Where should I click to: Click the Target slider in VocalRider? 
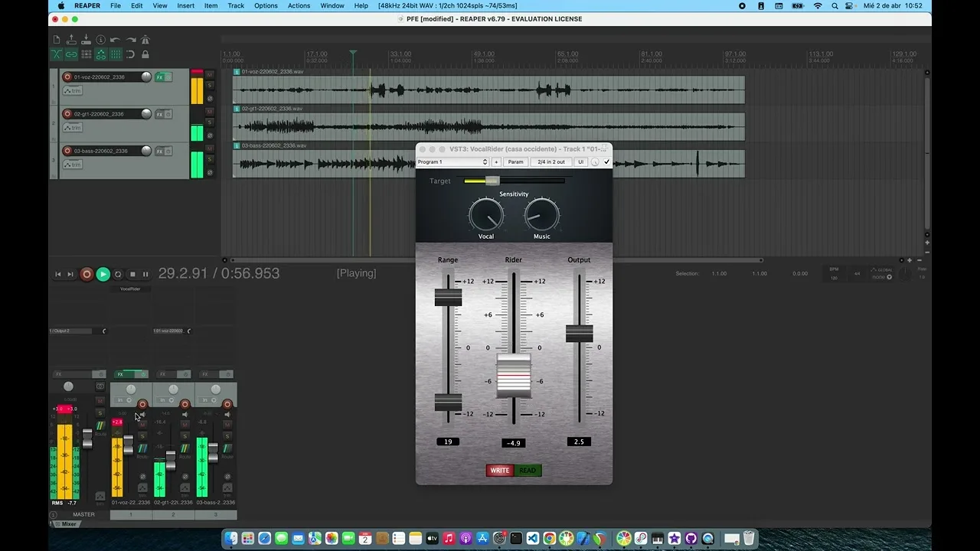tap(492, 181)
